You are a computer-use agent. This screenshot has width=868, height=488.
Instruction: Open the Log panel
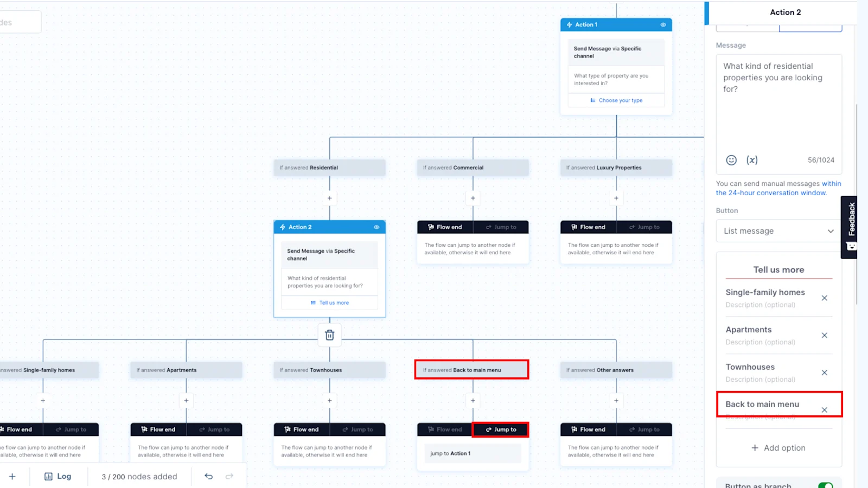click(58, 476)
